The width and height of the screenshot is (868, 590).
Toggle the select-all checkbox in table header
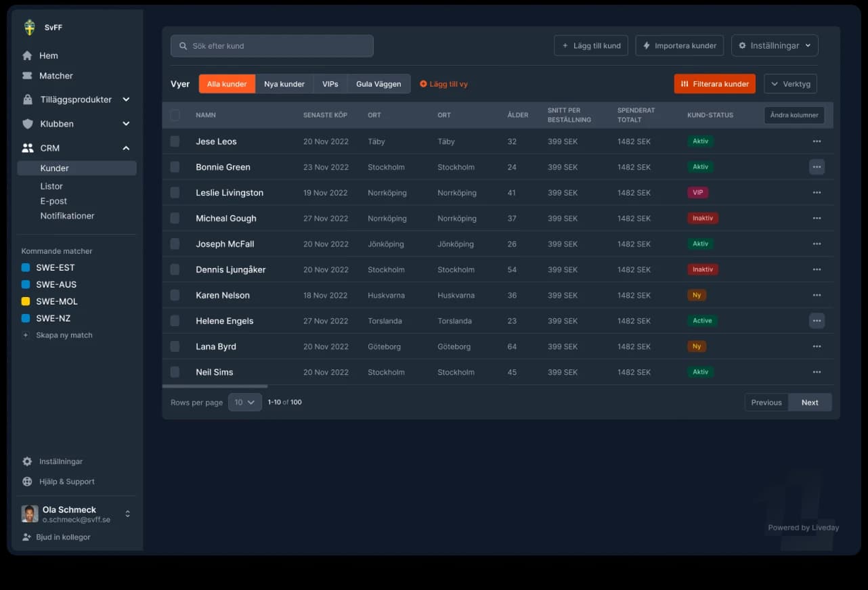click(x=175, y=115)
